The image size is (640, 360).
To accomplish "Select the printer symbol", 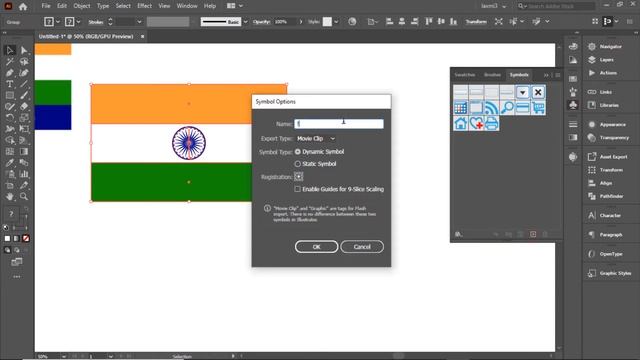I will tap(491, 123).
